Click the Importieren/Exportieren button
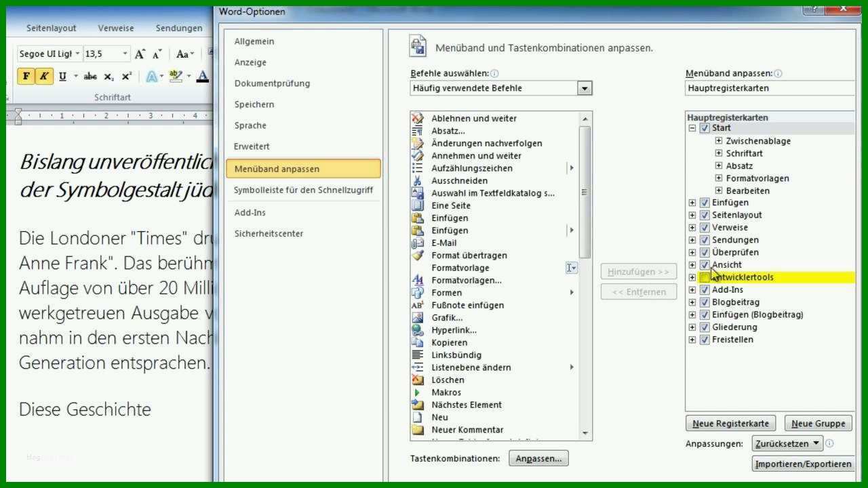Image resolution: width=868 pixels, height=488 pixels. (x=803, y=464)
